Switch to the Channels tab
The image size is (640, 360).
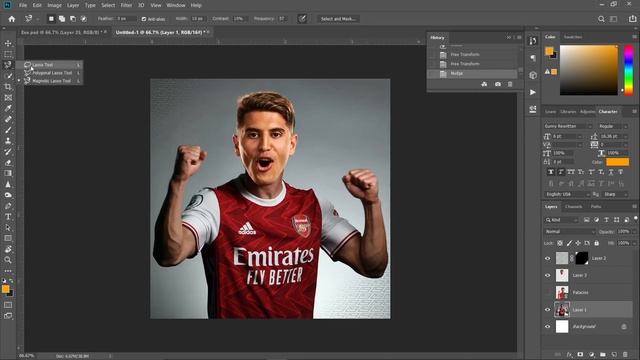click(573, 207)
